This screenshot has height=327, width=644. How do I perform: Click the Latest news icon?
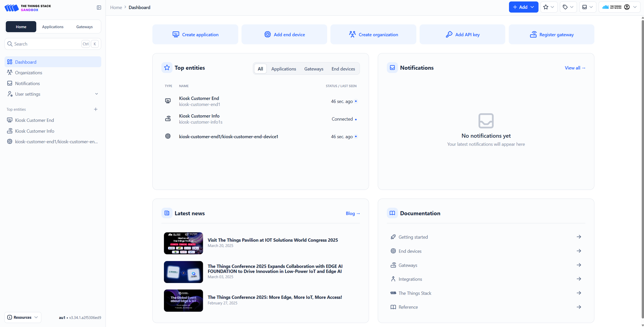(167, 213)
